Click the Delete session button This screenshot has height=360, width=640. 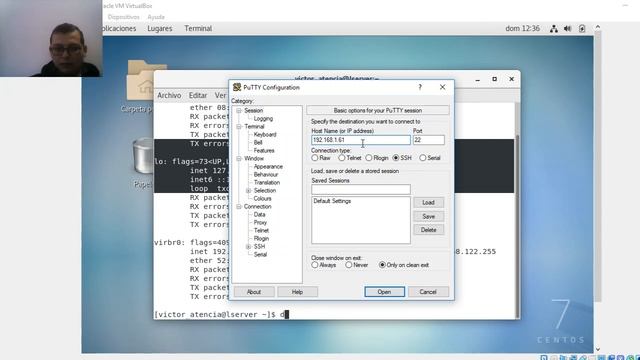429,230
